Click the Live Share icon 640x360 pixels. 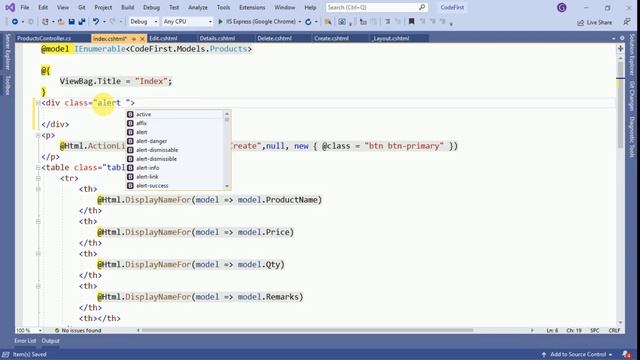pos(580,22)
